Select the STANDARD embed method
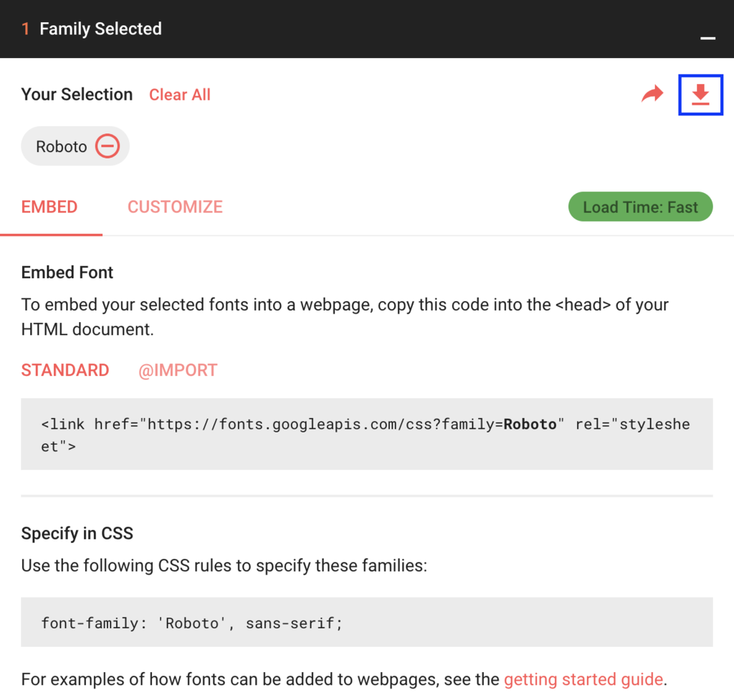The width and height of the screenshot is (734, 700). pyautogui.click(x=65, y=370)
